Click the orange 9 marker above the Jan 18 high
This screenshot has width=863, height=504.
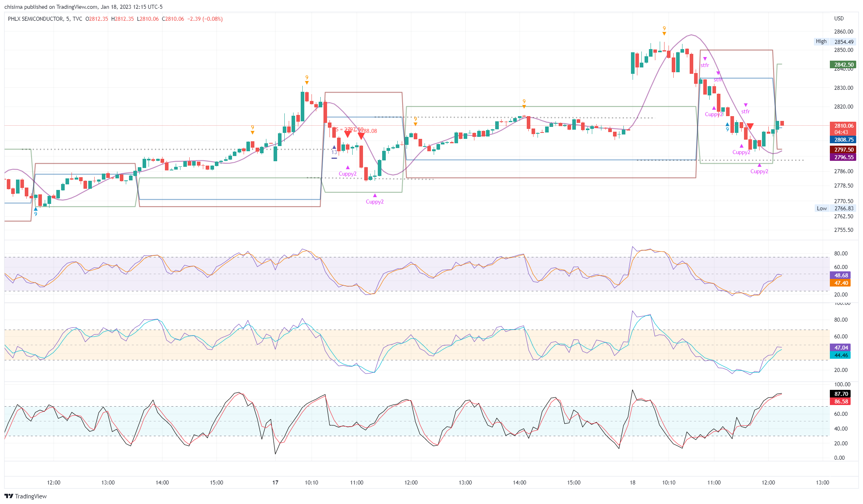[664, 33]
